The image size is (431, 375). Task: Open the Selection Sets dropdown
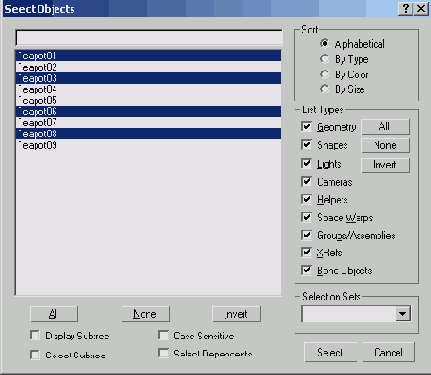[x=403, y=314]
